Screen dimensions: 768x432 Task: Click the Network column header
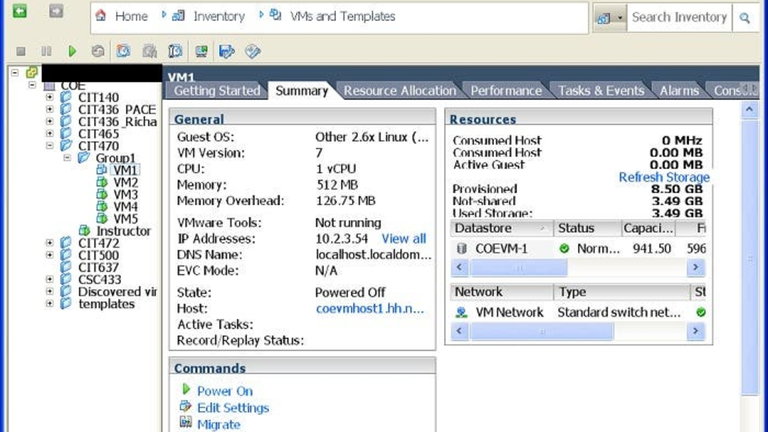pyautogui.click(x=502, y=292)
